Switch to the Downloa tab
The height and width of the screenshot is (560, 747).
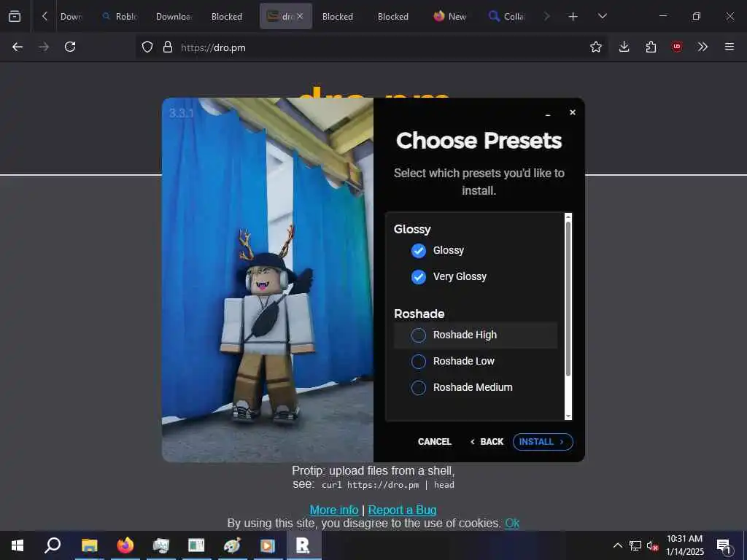click(174, 16)
